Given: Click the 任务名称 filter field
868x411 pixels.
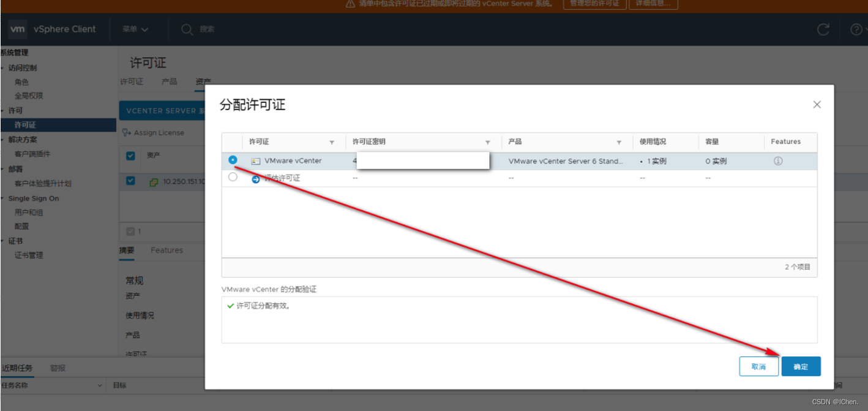Looking at the screenshot, I should (52, 385).
